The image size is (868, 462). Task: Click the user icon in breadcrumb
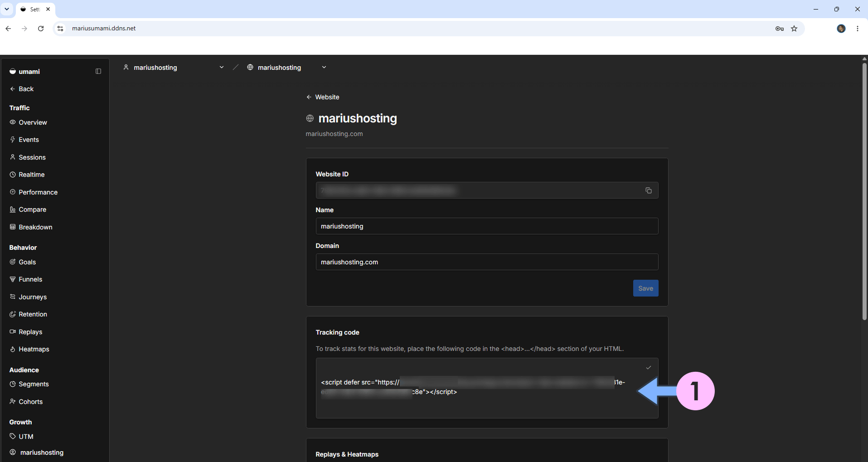[126, 68]
